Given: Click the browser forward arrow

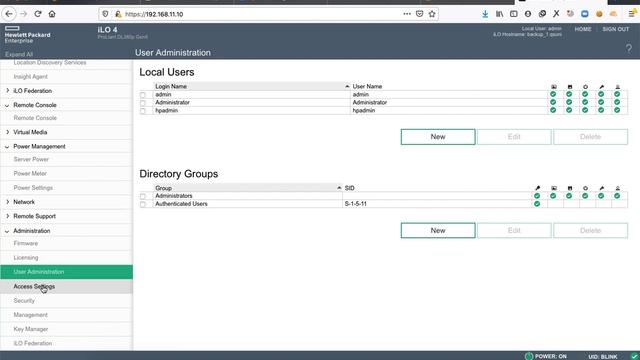Looking at the screenshot, I should [23, 14].
